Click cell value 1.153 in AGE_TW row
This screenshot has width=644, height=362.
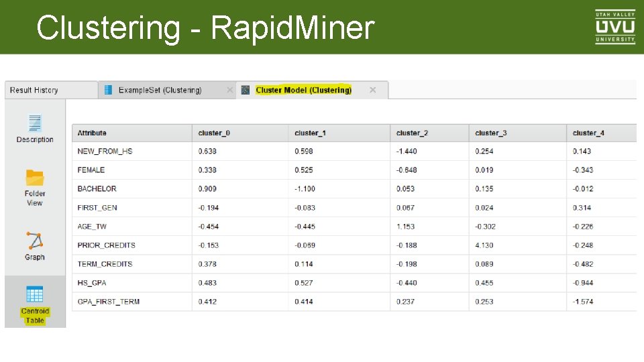coord(405,227)
